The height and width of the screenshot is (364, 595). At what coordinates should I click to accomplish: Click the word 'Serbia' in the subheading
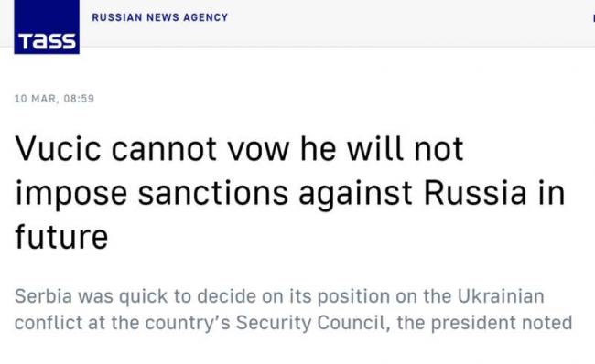pos(43,296)
